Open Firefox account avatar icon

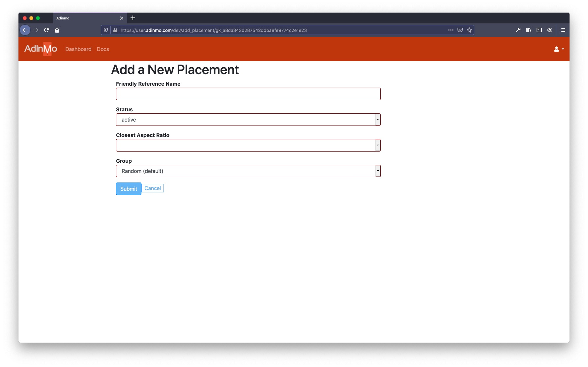tap(550, 30)
